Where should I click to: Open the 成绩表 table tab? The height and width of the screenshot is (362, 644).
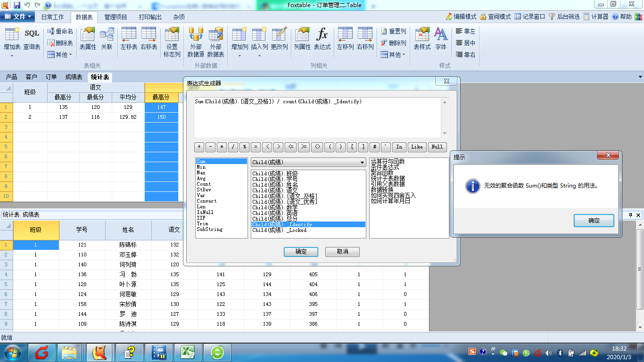click(74, 77)
